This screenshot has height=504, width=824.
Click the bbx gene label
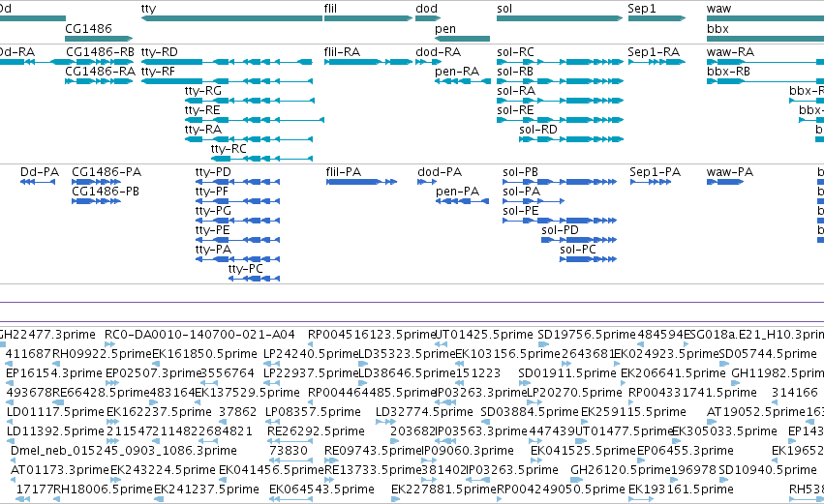coord(717,28)
